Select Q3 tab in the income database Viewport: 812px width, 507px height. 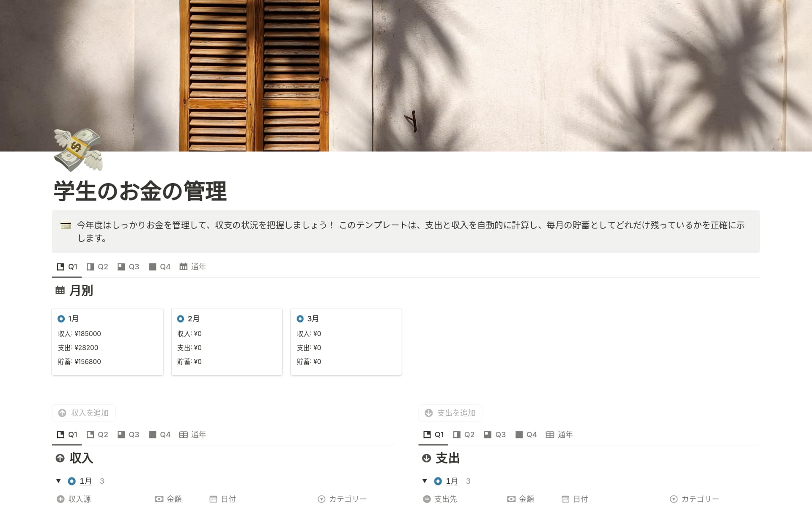click(128, 434)
